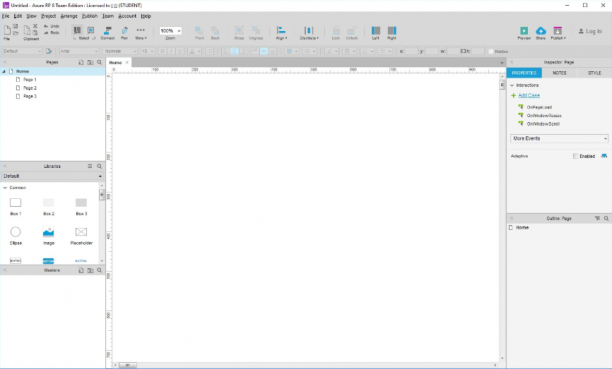Open the Help menu

146,16
